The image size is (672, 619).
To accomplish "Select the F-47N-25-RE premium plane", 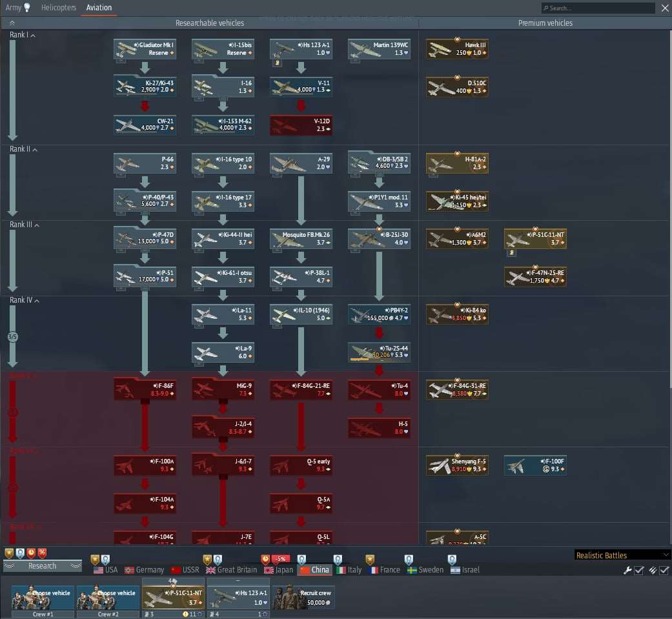I will coord(535,276).
